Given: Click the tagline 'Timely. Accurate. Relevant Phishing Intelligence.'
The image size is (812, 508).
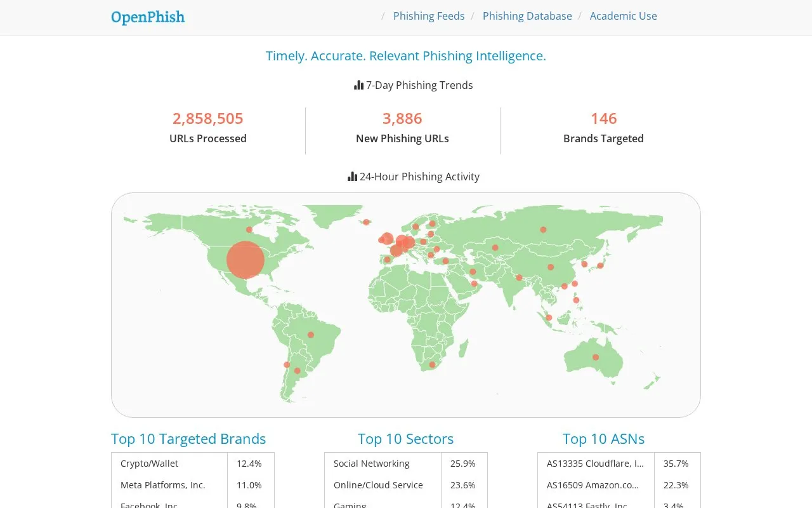Looking at the screenshot, I should pyautogui.click(x=406, y=56).
